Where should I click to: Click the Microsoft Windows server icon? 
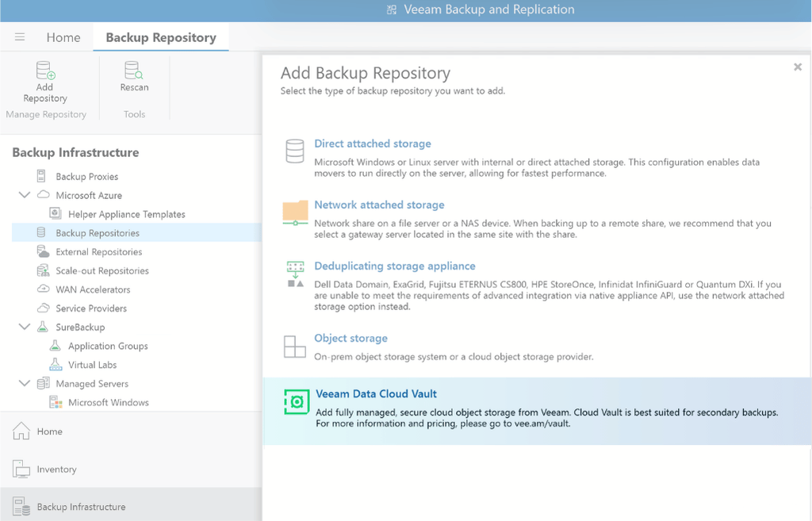pos(56,402)
